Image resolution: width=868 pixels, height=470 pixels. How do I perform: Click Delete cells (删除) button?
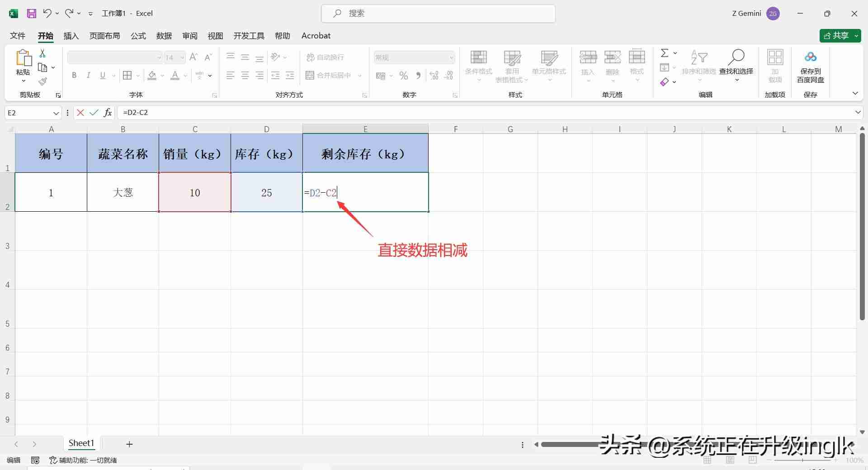click(612, 66)
